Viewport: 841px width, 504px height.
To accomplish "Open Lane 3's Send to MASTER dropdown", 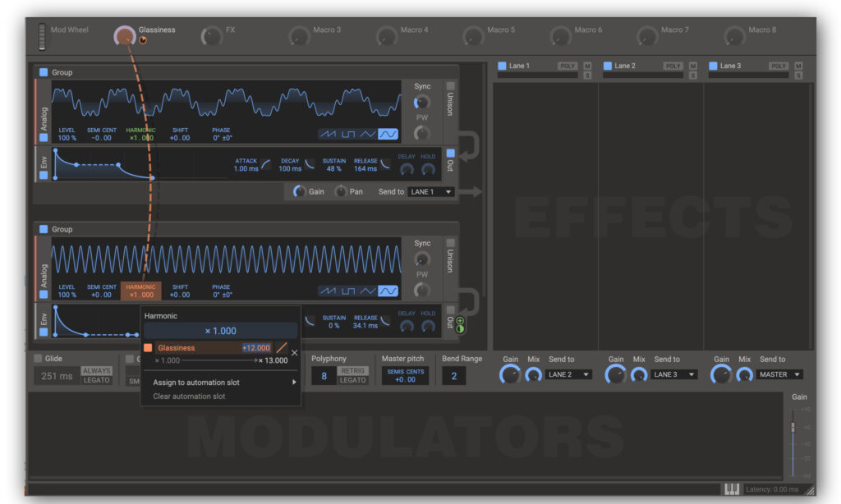I will [x=780, y=374].
